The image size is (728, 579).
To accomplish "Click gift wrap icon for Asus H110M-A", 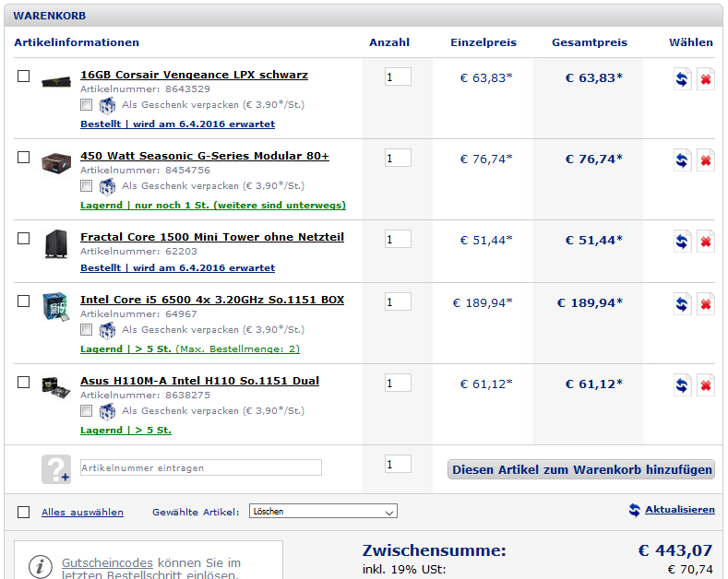I will (107, 411).
